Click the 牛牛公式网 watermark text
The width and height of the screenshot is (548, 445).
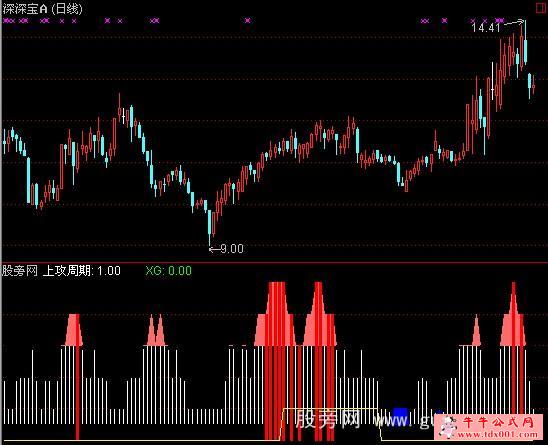tap(499, 423)
